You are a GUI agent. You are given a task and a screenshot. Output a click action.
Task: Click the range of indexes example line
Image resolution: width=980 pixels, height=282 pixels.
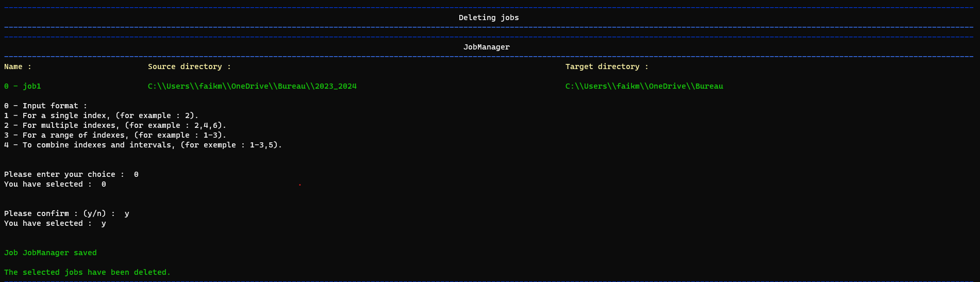[x=115, y=135]
